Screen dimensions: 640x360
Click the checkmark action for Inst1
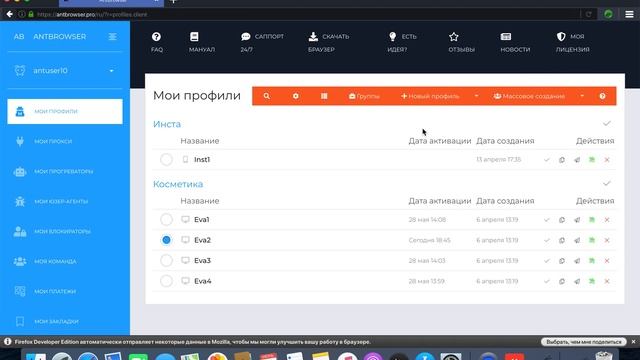pos(547,160)
